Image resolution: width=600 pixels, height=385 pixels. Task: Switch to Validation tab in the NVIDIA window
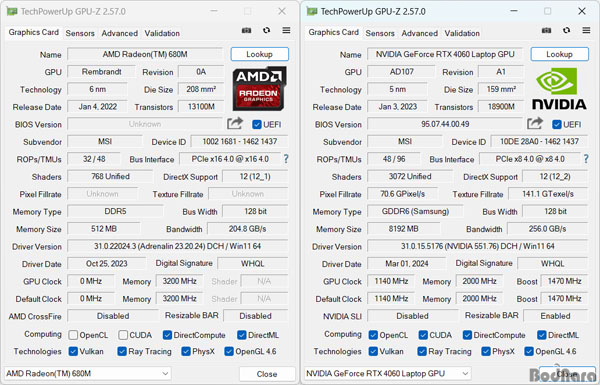(462, 33)
